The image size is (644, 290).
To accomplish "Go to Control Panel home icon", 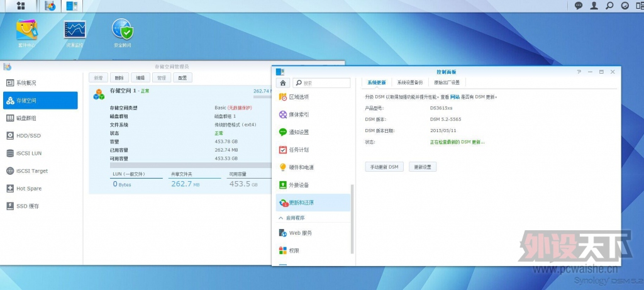I will (x=283, y=82).
